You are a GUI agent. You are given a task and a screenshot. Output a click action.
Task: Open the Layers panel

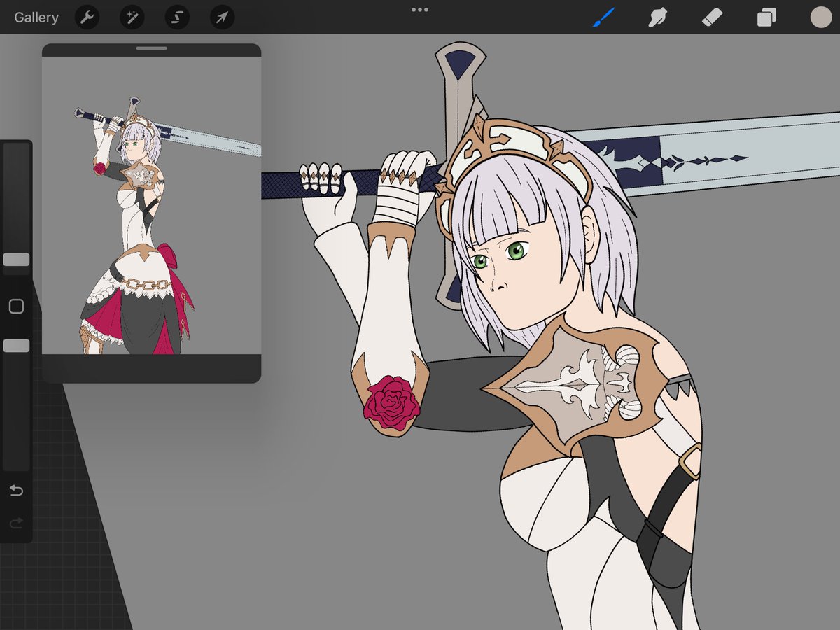point(766,17)
